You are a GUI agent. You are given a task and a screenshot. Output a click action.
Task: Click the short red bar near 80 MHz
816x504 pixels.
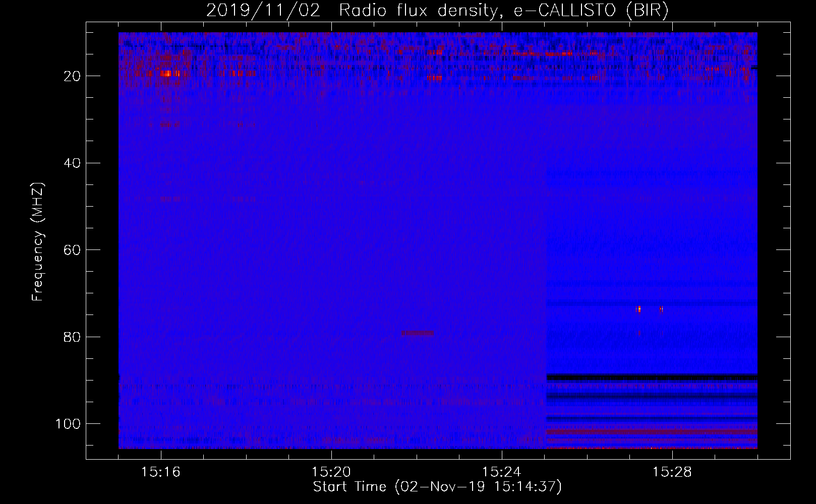tap(418, 333)
